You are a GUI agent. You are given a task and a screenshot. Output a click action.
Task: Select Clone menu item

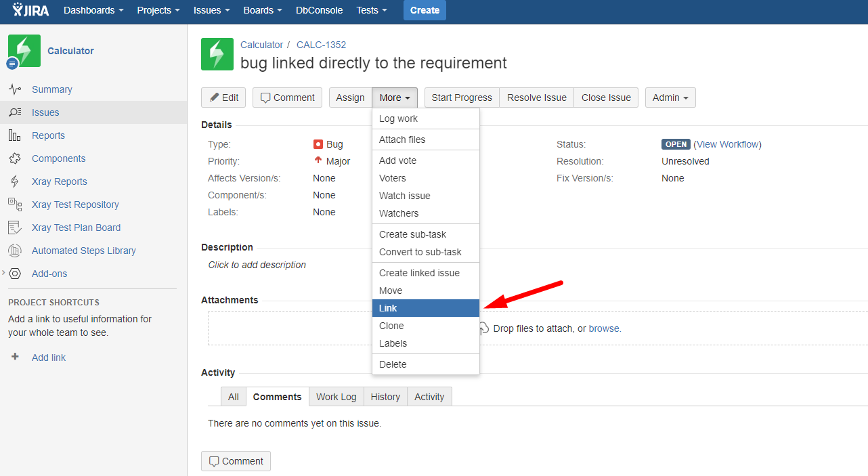tap(426, 326)
